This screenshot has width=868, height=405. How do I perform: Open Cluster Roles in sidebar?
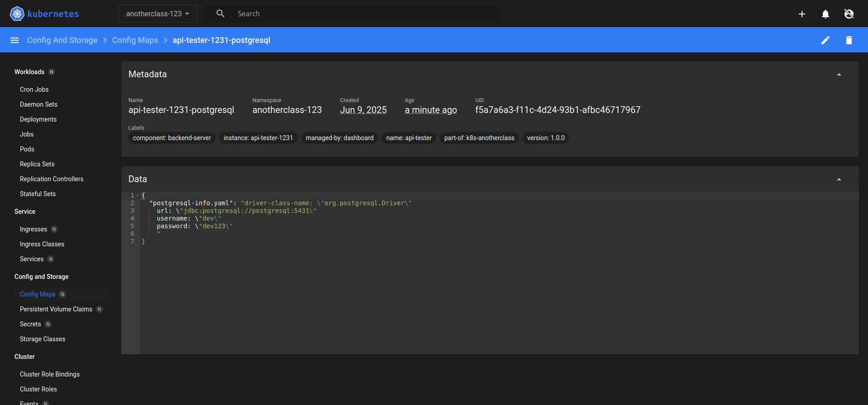[38, 389]
